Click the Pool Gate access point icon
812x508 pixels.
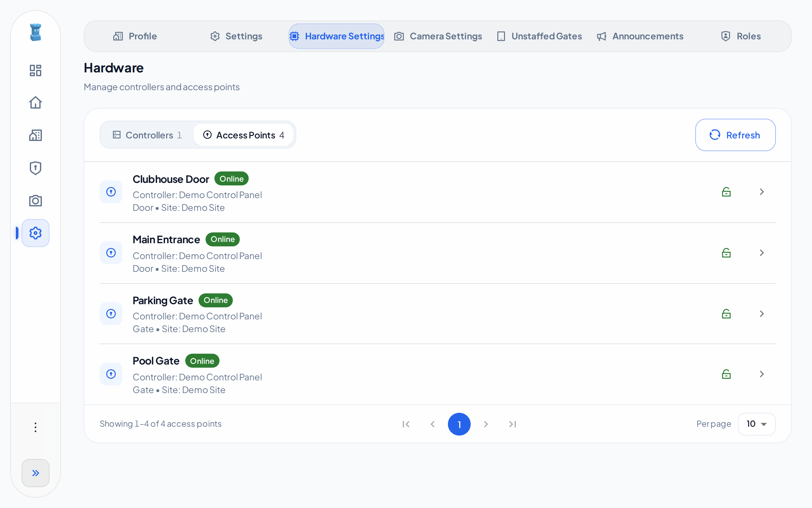click(111, 374)
